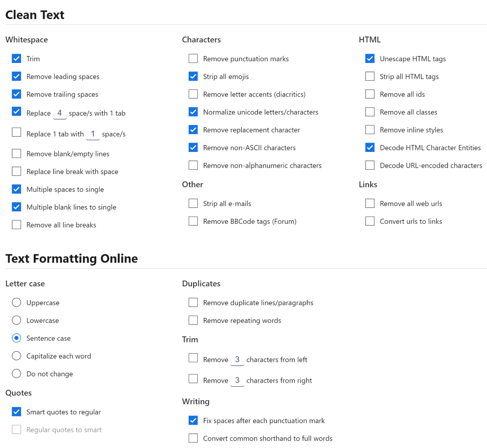
Task: Uncheck Decode HTML Character Entities
Action: (370, 147)
